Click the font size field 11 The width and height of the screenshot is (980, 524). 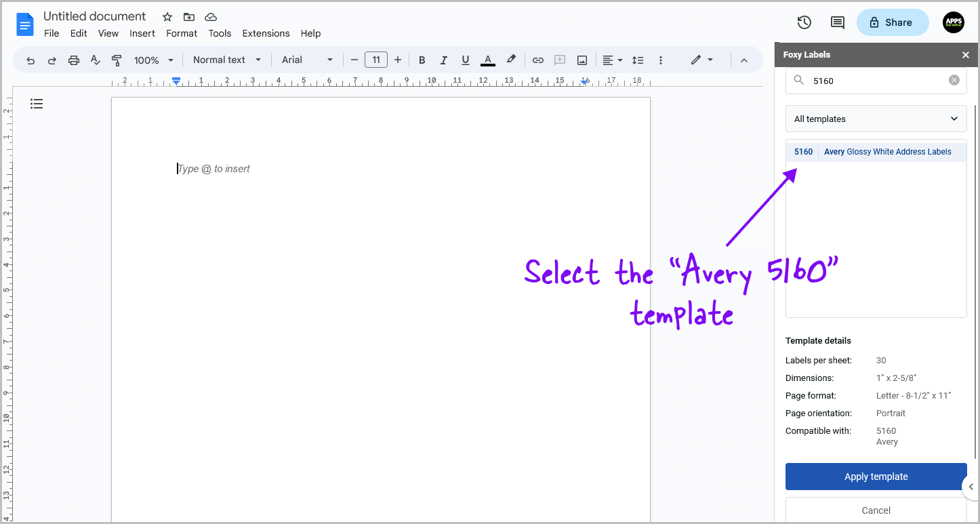pos(376,60)
